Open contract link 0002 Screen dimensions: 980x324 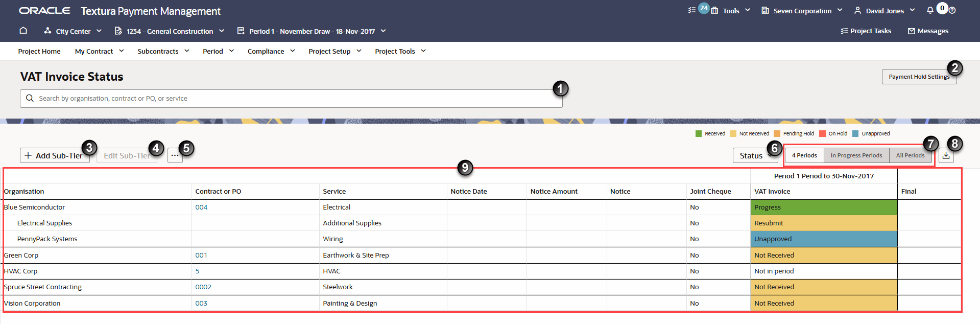(203, 287)
